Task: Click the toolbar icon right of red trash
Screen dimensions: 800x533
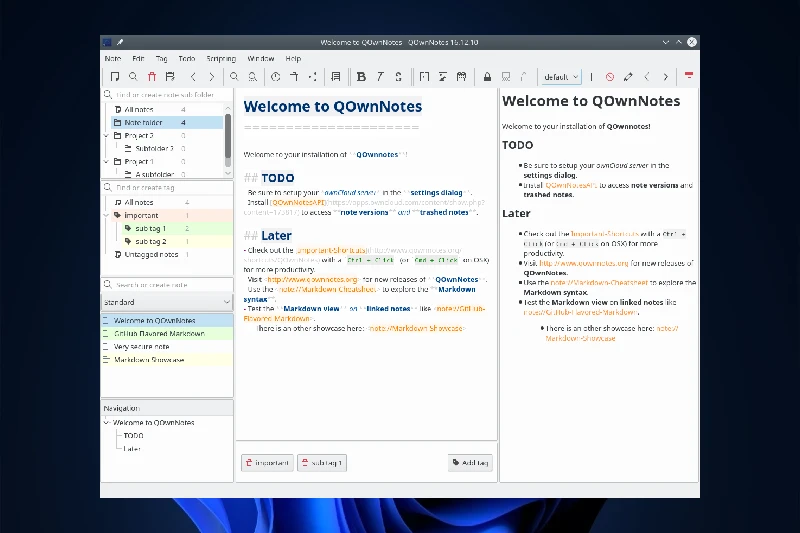Action: click(170, 77)
